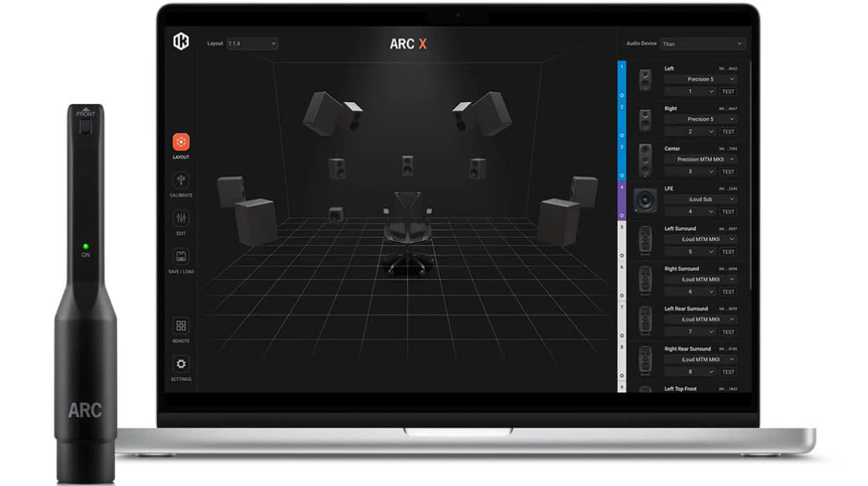The image size is (868, 486).
Task: Toggle the circle marker on channel 4 strip
Action: [621, 215]
